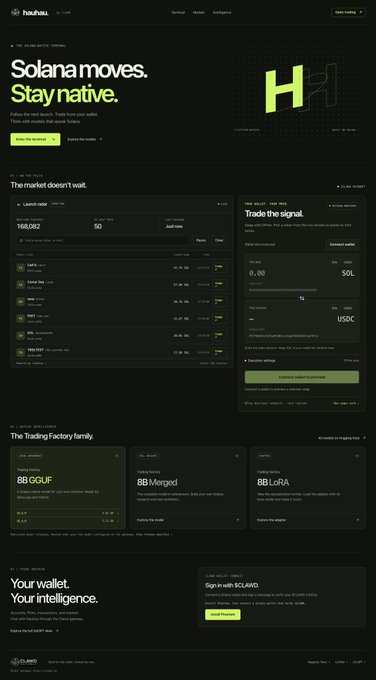The height and width of the screenshot is (680, 376).
Task: Expand the Execution settings section
Action: [302, 360]
